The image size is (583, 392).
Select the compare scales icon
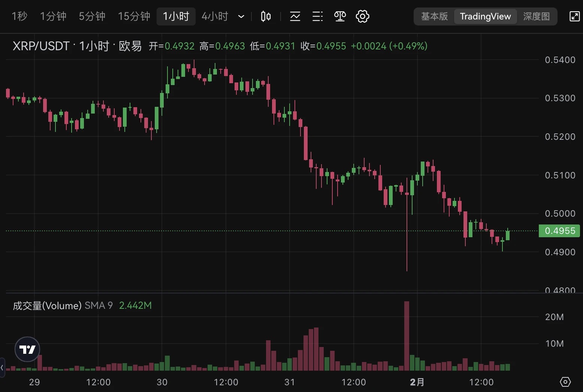340,16
